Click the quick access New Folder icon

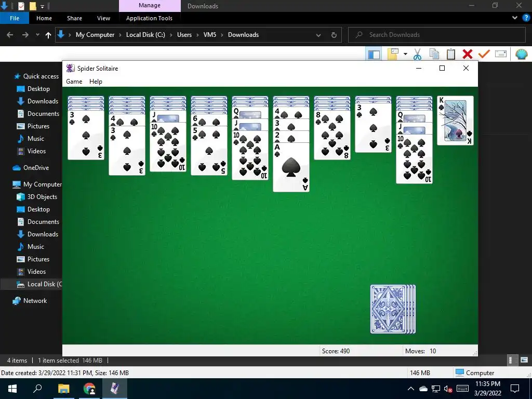pyautogui.click(x=33, y=6)
